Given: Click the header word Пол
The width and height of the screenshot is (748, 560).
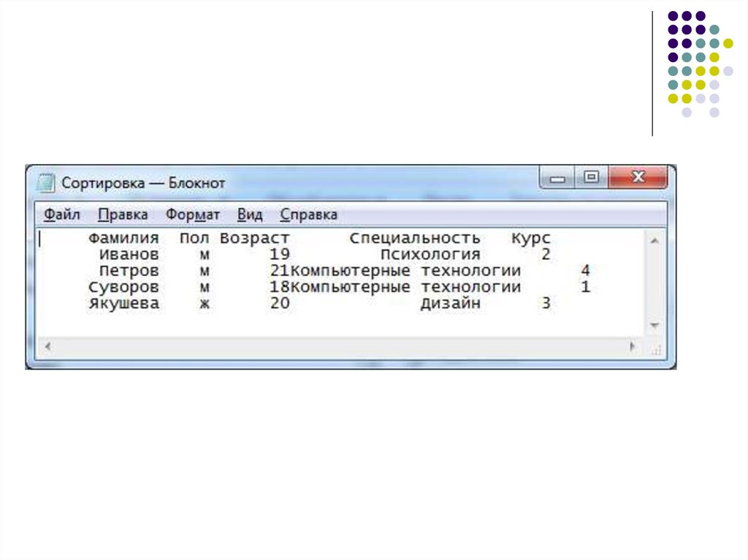Looking at the screenshot, I should click(x=194, y=238).
